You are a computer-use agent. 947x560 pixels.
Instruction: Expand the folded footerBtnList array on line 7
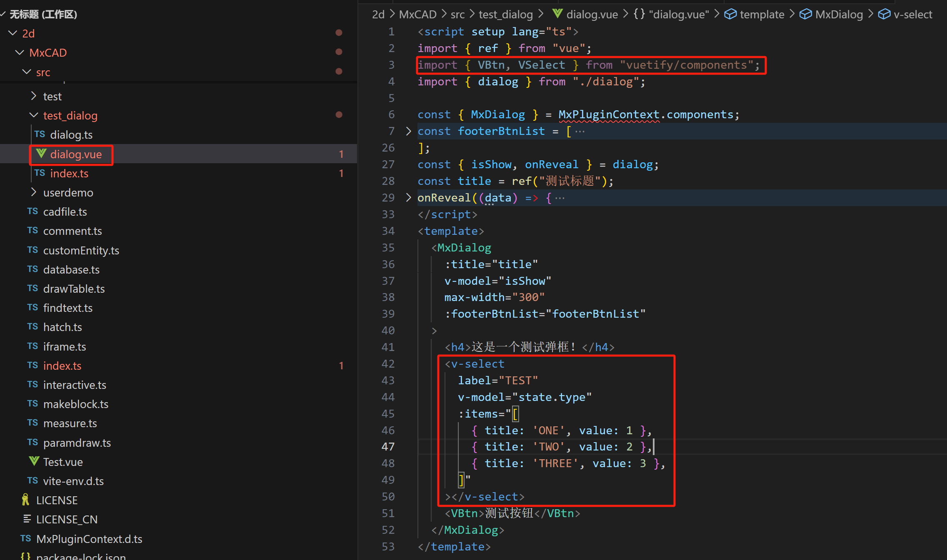pyautogui.click(x=408, y=131)
